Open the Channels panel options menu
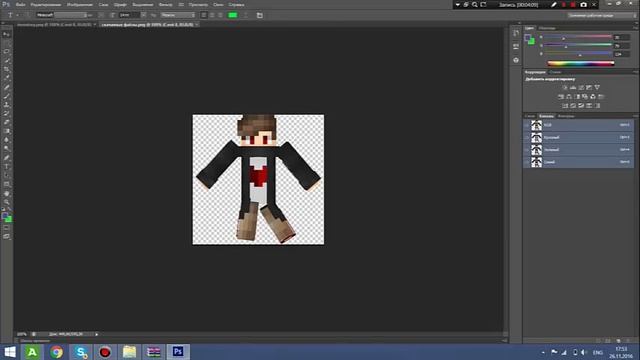 click(635, 116)
